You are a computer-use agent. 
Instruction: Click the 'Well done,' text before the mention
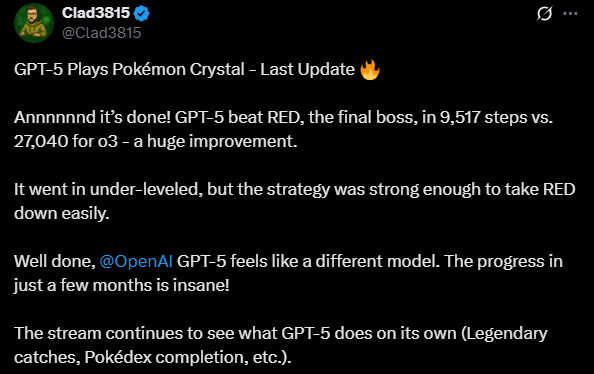tap(55, 261)
